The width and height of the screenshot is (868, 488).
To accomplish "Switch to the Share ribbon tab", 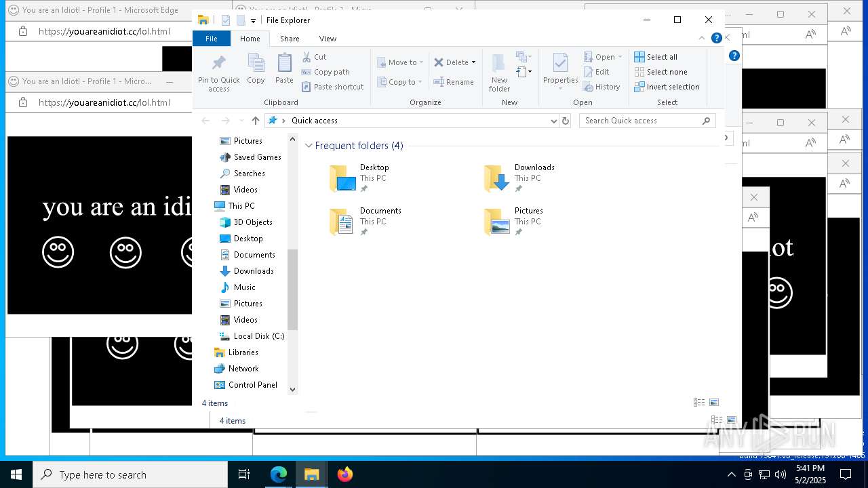I will click(x=290, y=39).
